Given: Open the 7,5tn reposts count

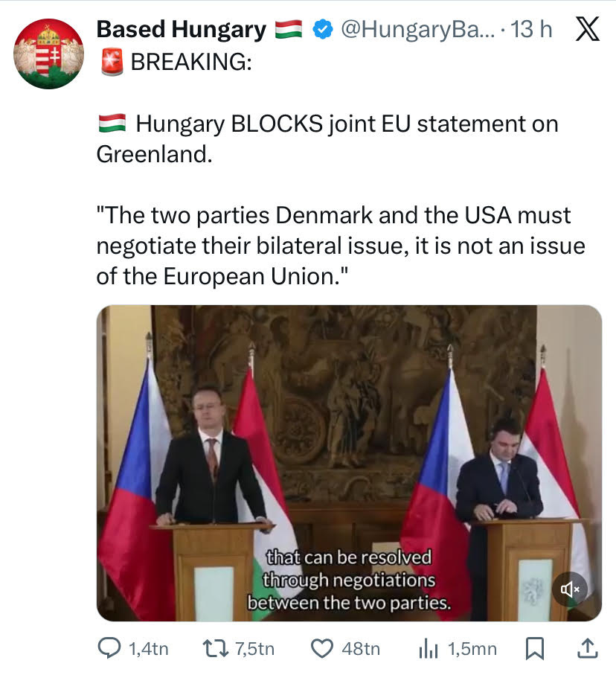Looking at the screenshot, I should coord(255,649).
